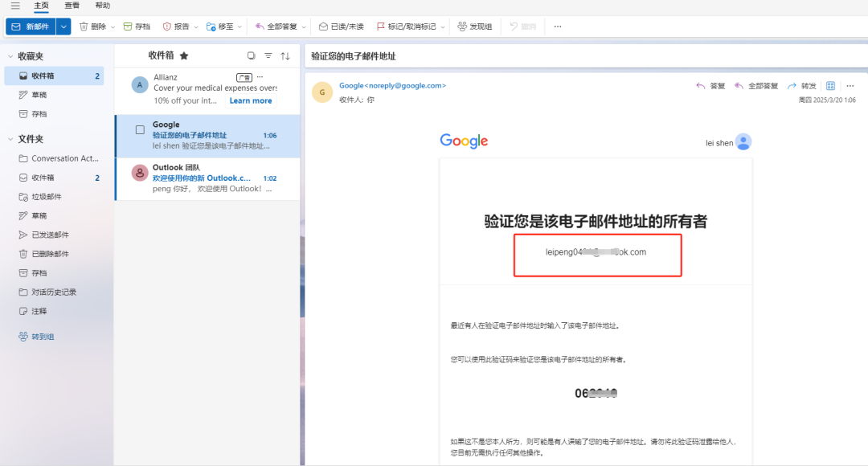
Task: Expand the 新邮件 dropdown arrow
Action: pyautogui.click(x=63, y=27)
